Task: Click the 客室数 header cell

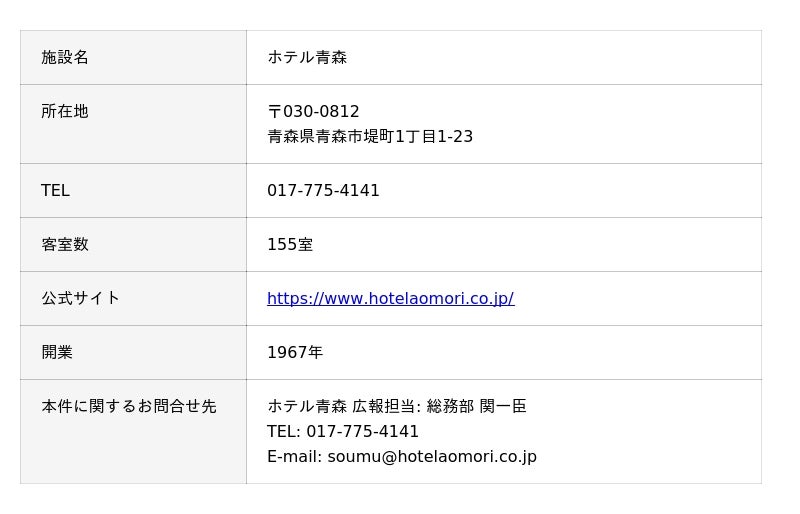Action: click(65, 244)
